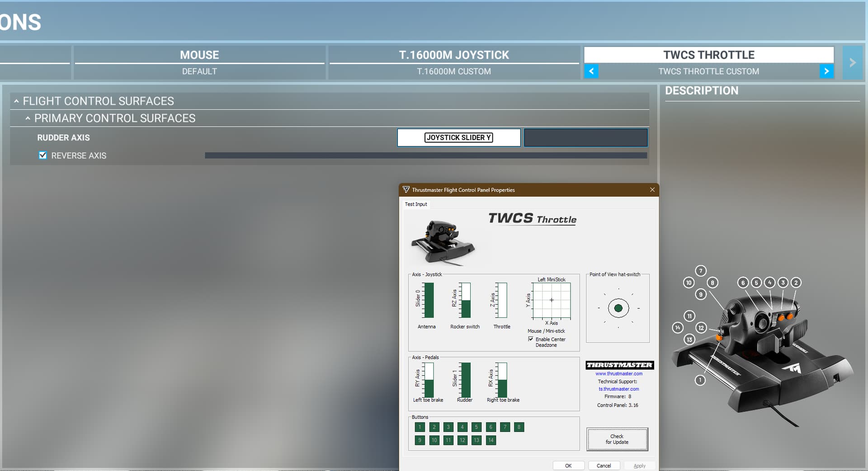Disable the Enable Center Deadzone checkbox
The width and height of the screenshot is (868, 471).
click(531, 339)
